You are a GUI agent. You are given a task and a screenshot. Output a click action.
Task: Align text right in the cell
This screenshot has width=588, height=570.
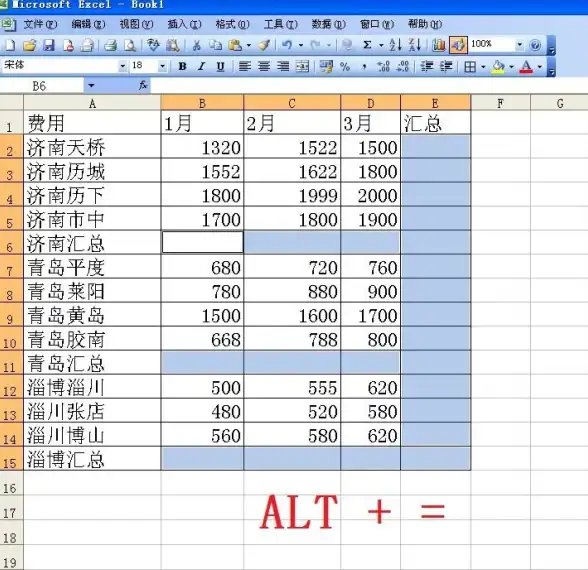pyautogui.click(x=283, y=67)
